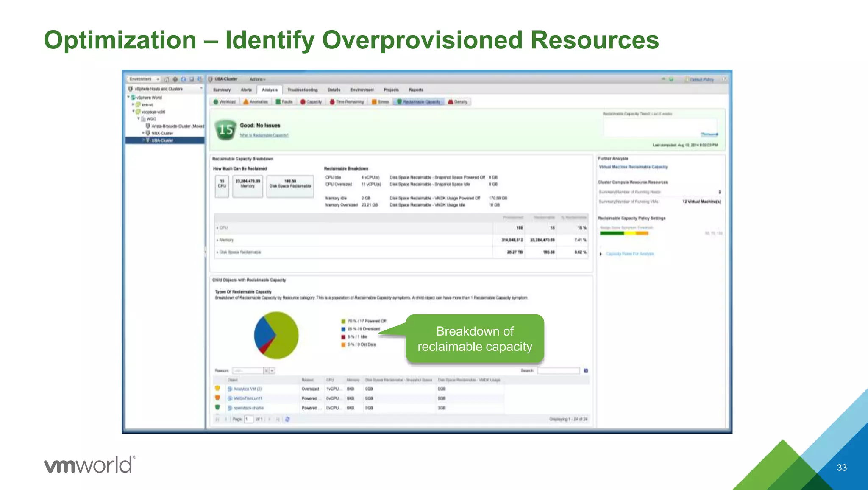Open the openstack-charlie object link
This screenshot has width=868, height=490.
point(248,408)
